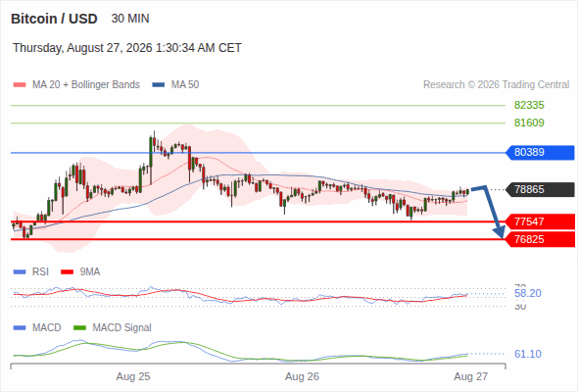The width and height of the screenshot is (578, 392).
Task: Click the MA 50 blue legend swatch
Action: 159,85
